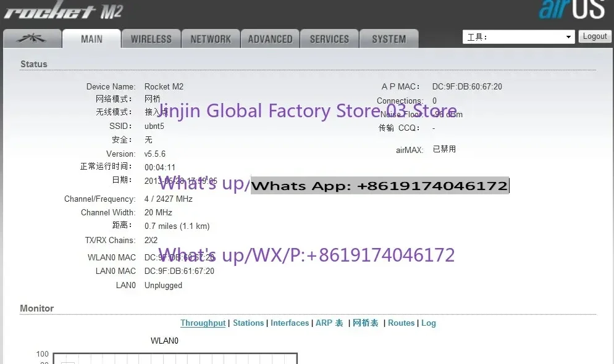Open the ARP table link
Viewport: 614px width, 364px height.
pos(329,323)
